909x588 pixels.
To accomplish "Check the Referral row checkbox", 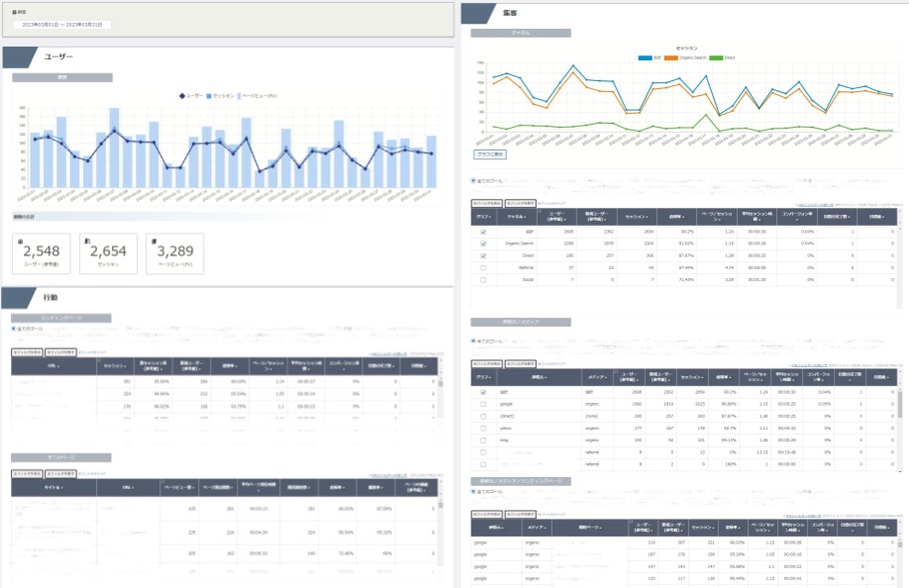I will pyautogui.click(x=483, y=267).
